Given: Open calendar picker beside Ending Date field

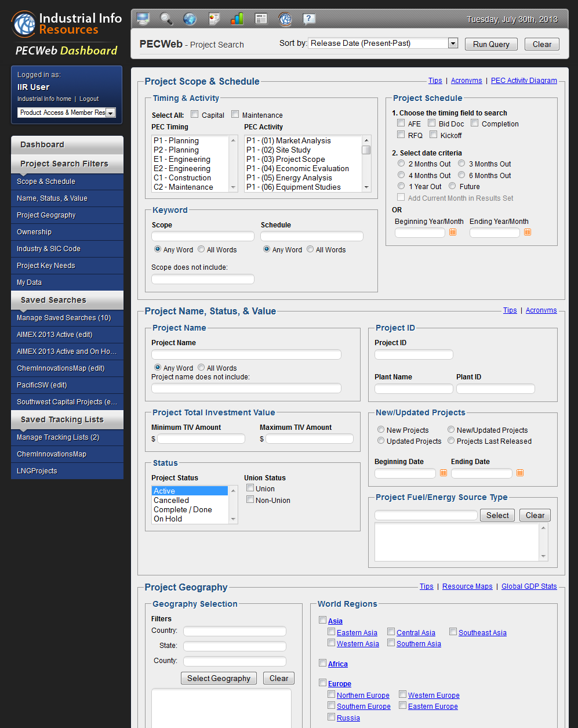Looking at the screenshot, I should pyautogui.click(x=520, y=473).
